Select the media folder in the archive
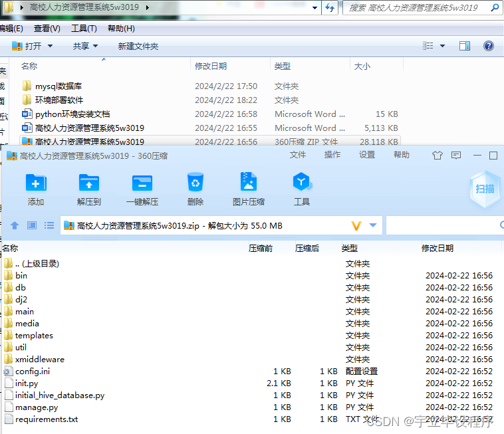Image resolution: width=504 pixels, height=434 pixels. [x=21, y=324]
